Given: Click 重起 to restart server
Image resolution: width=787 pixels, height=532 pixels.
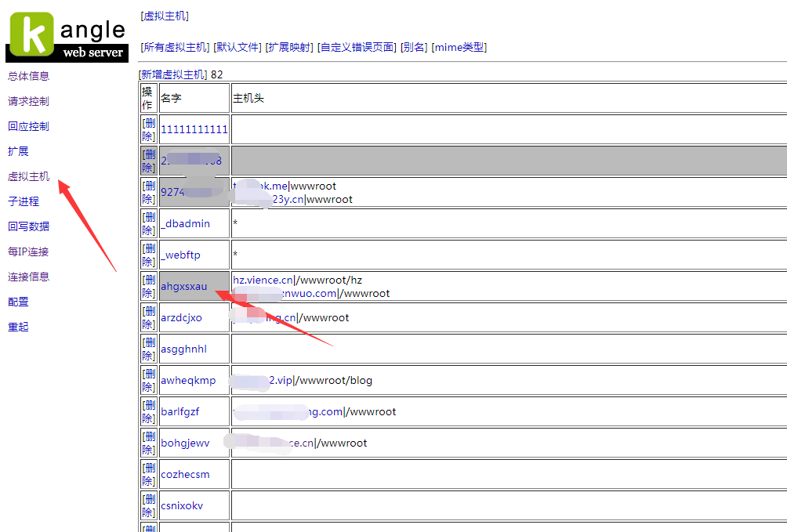Looking at the screenshot, I should pyautogui.click(x=18, y=327).
